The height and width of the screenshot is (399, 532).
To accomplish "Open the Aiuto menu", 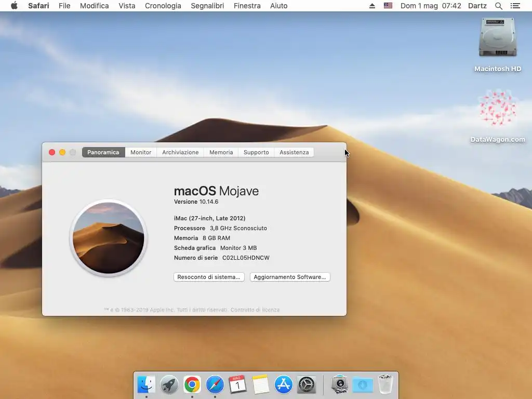I will 278,6.
